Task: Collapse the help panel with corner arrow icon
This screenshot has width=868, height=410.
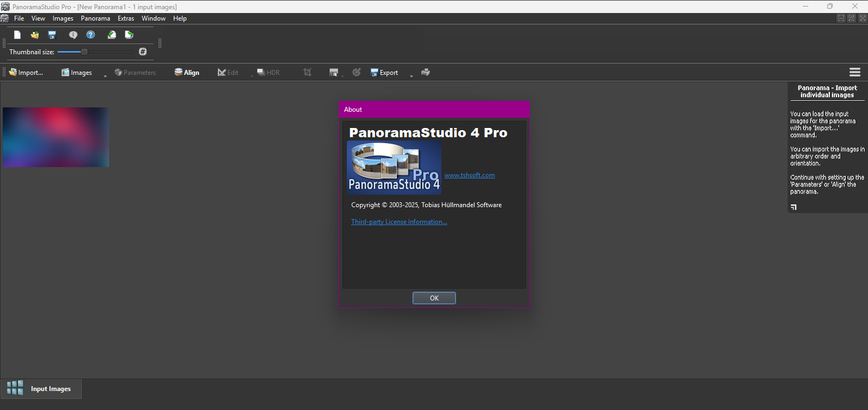Action: pos(794,207)
